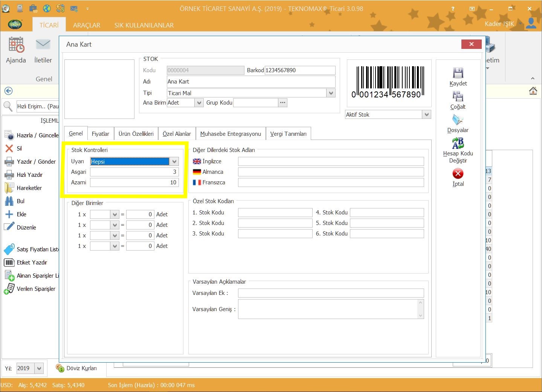Click the Barkod input field
The height and width of the screenshot is (392, 542).
300,70
